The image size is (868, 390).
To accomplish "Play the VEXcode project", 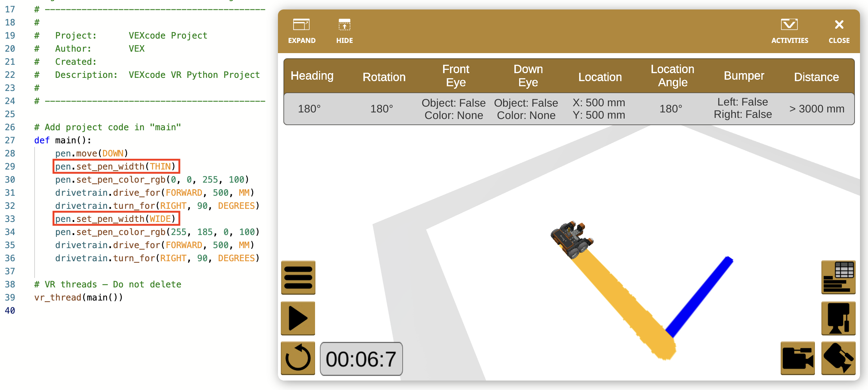I will pyautogui.click(x=298, y=318).
